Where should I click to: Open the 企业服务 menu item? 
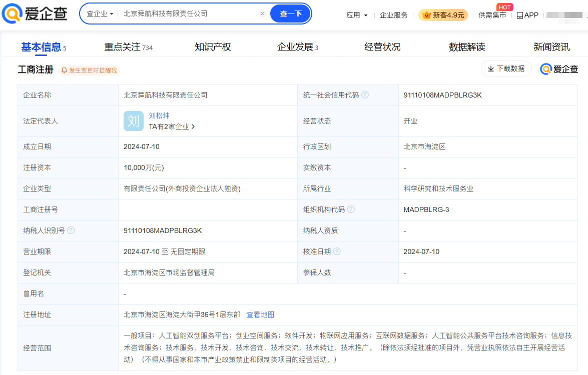coord(393,15)
